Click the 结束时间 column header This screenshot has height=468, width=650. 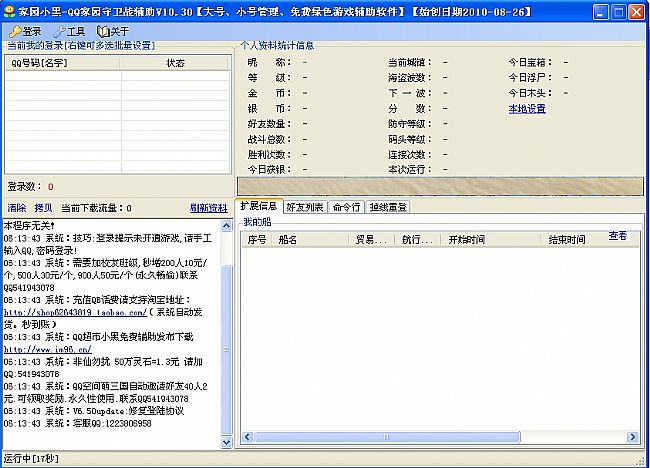pos(573,240)
